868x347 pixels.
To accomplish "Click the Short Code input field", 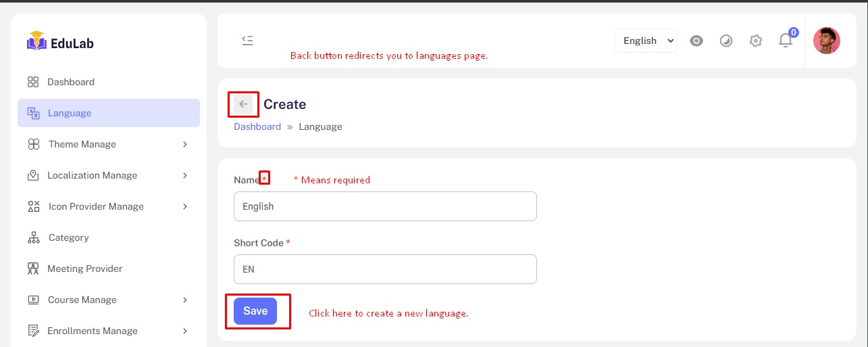I will [385, 269].
